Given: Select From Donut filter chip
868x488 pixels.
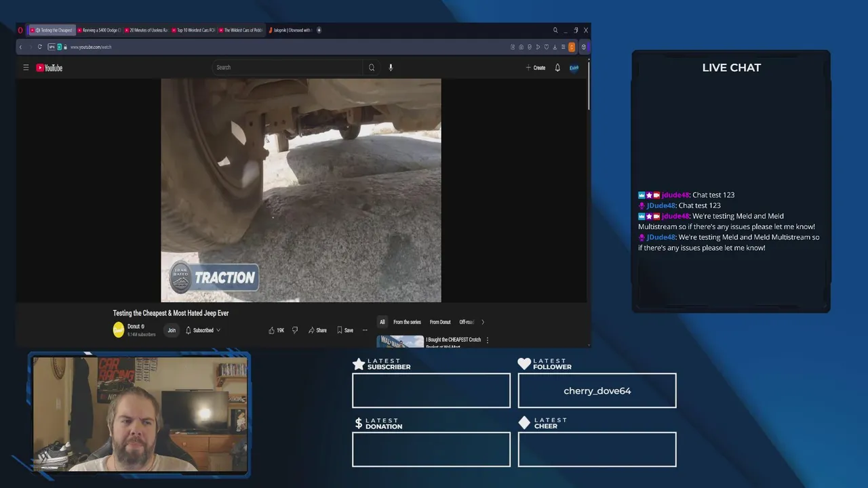Looking at the screenshot, I should click(440, 322).
